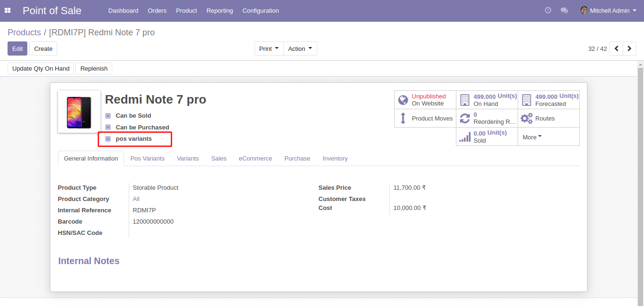Click the Create button
The height and width of the screenshot is (306, 644).
coord(43,48)
